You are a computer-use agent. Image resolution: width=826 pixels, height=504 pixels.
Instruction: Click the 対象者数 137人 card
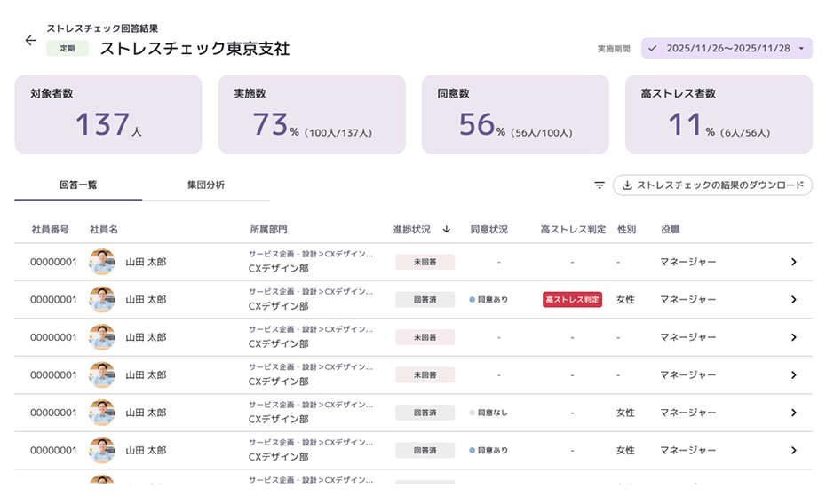[108, 114]
